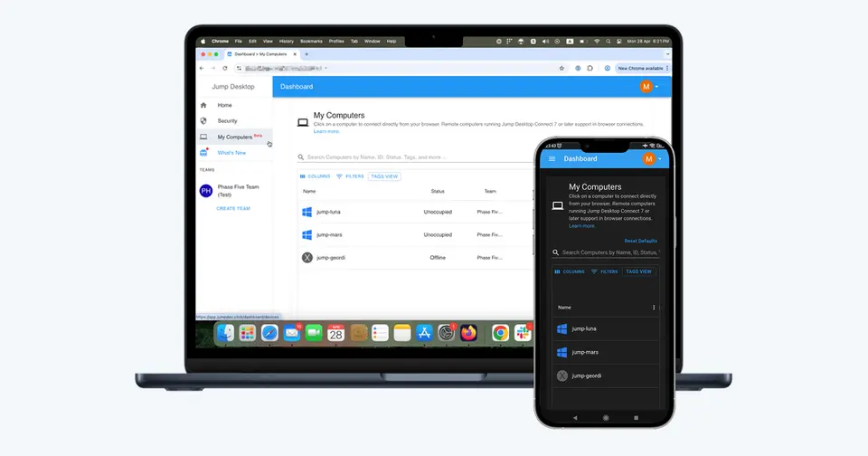This screenshot has width=868, height=456.
Task: Go back in Chrome
Action: (x=202, y=68)
